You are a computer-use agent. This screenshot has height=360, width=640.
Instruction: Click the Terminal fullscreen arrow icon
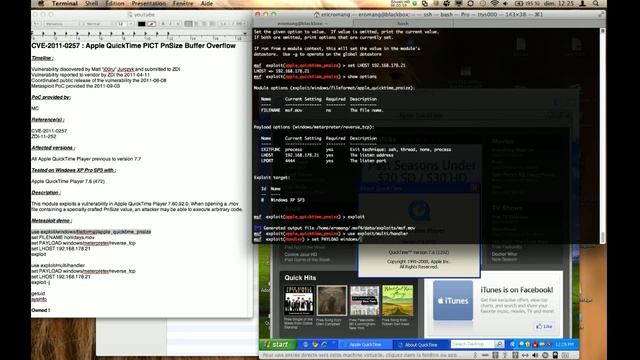point(601,14)
